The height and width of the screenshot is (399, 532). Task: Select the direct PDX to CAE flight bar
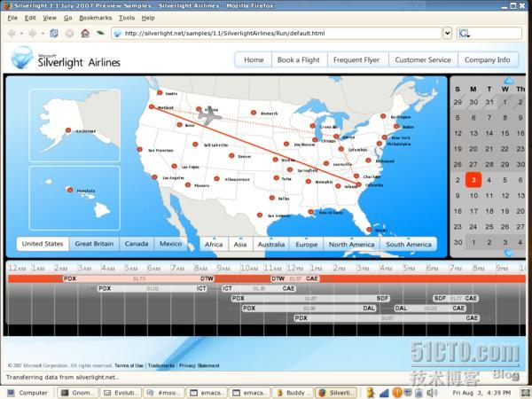click(x=387, y=318)
